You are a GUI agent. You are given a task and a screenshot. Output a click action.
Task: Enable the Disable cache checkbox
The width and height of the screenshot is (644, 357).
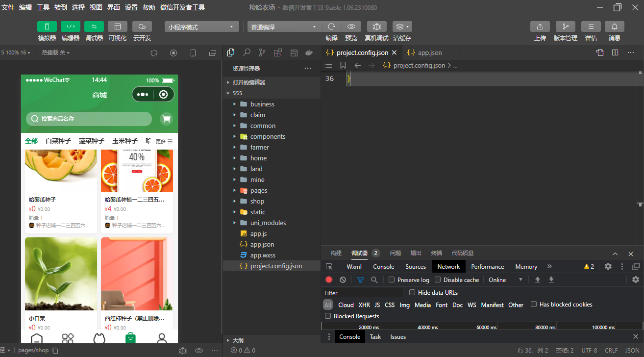pos(438,280)
